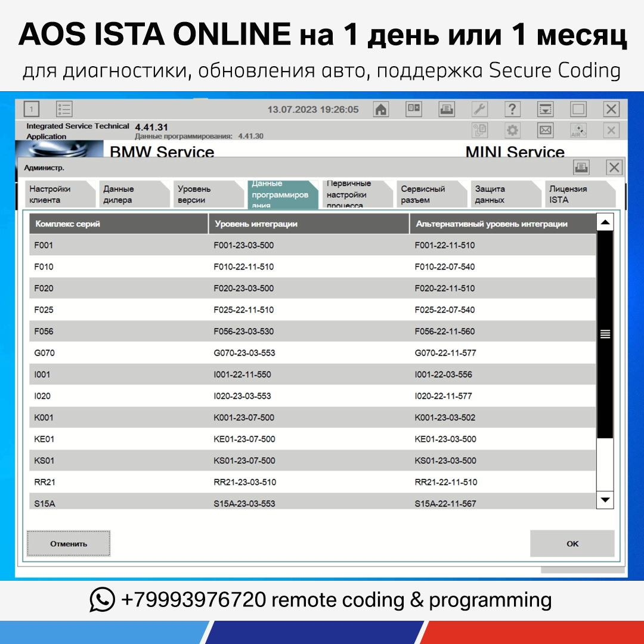Viewport: 644px width, 644px height.
Task: Switch to Сервисный разъем tab
Action: [432, 194]
